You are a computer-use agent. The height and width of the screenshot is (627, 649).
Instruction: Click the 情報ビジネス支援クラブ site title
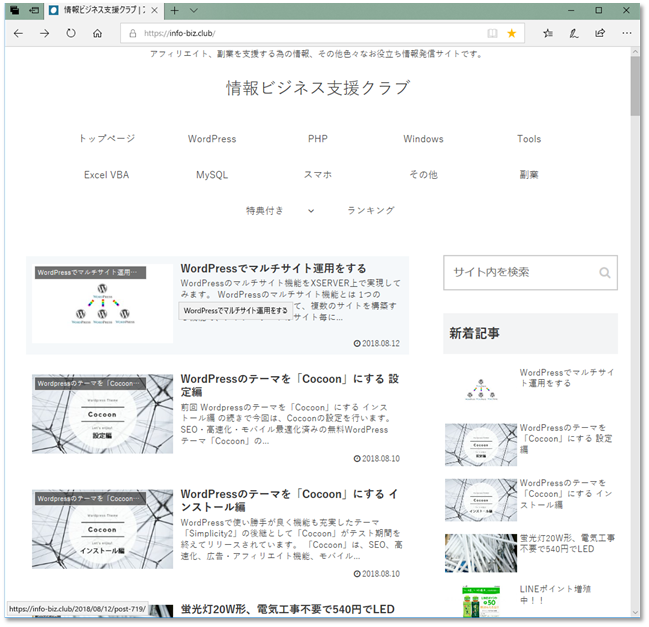[x=318, y=88]
